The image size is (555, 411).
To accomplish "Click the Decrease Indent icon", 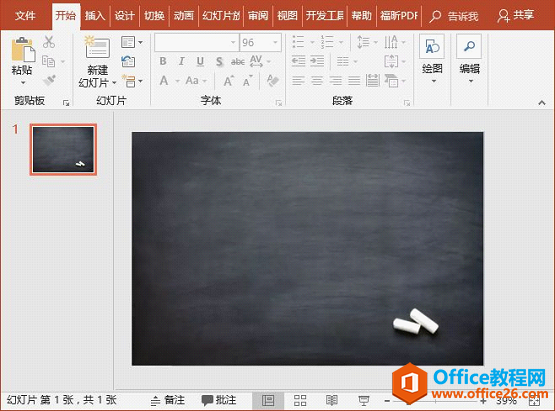I will [298, 61].
